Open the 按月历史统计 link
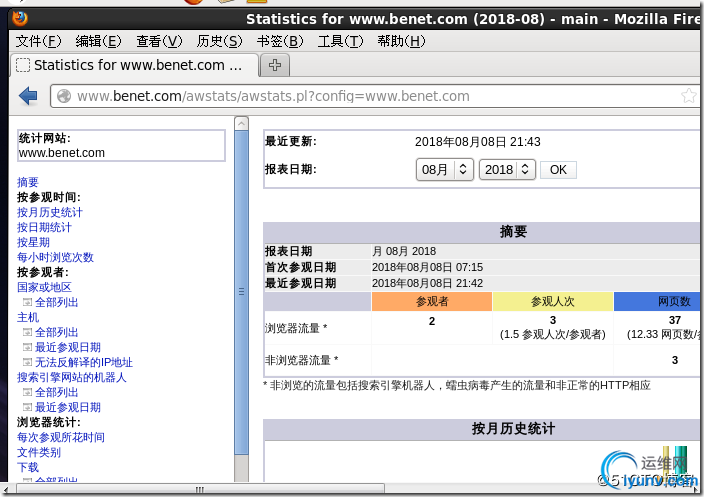Image resolution: width=704 pixels, height=497 pixels. click(x=50, y=212)
